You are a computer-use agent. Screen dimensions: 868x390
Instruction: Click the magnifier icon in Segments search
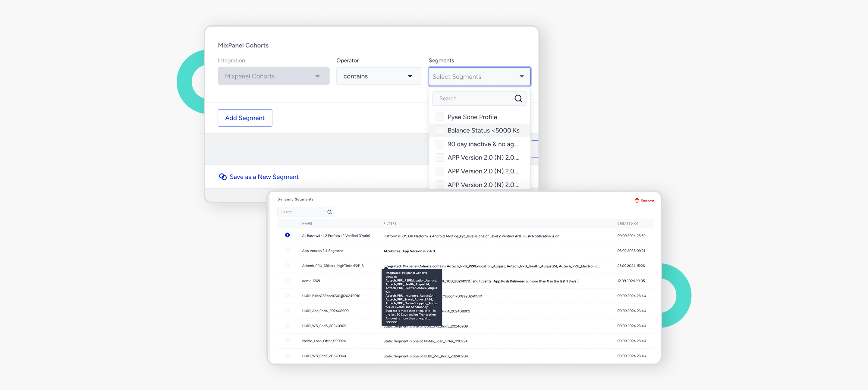pos(518,98)
